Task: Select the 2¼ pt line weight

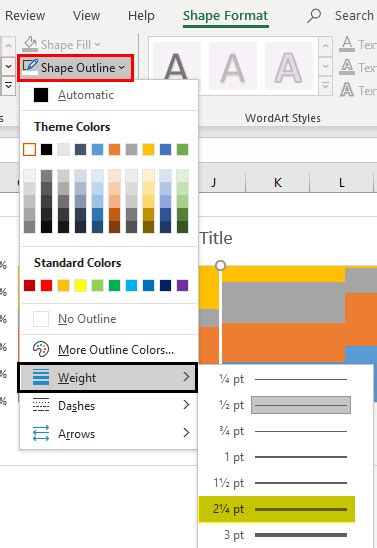Action: tap(276, 509)
